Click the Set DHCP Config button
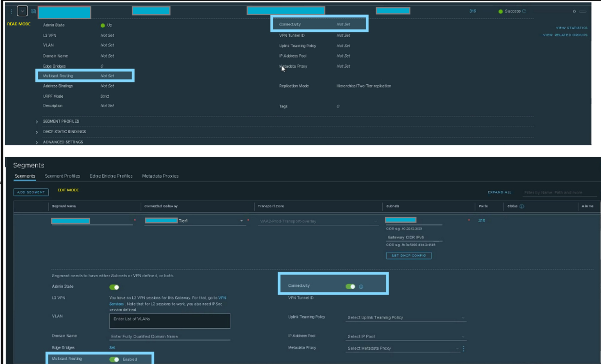The image size is (601, 364). [409, 256]
